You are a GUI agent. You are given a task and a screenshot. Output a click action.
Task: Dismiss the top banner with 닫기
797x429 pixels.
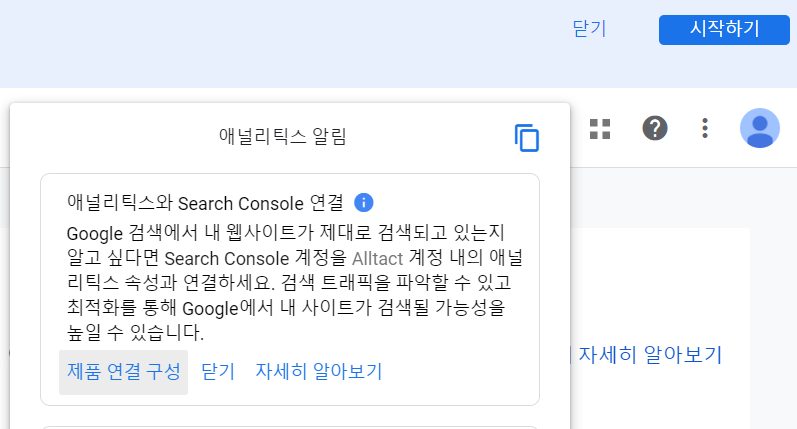point(589,28)
